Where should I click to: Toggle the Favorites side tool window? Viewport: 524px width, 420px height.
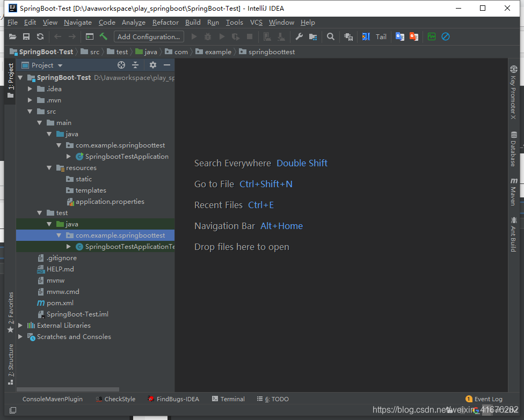point(11,313)
